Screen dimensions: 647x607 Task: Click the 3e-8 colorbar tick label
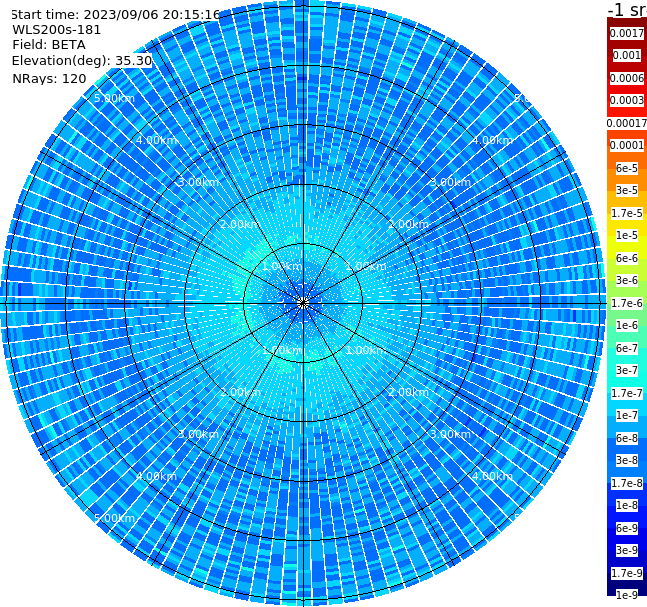[x=627, y=460]
